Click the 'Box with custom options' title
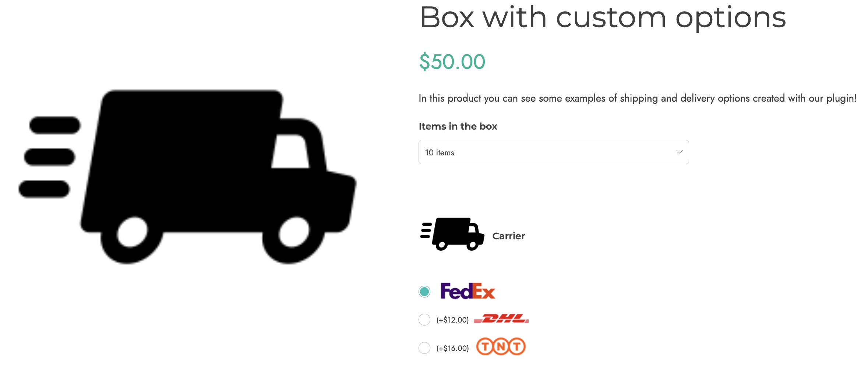This screenshot has height=366, width=868. point(603,17)
